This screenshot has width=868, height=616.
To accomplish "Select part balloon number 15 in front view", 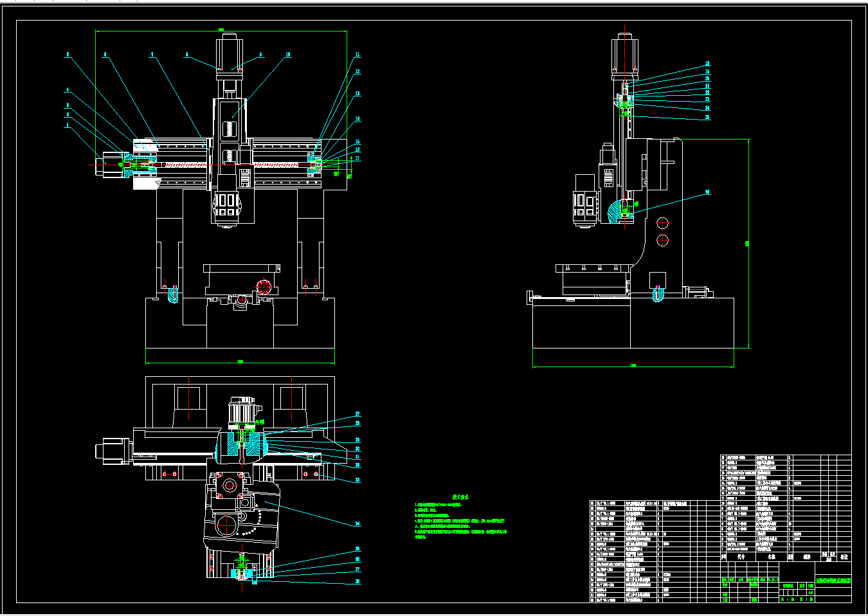I will (x=357, y=142).
